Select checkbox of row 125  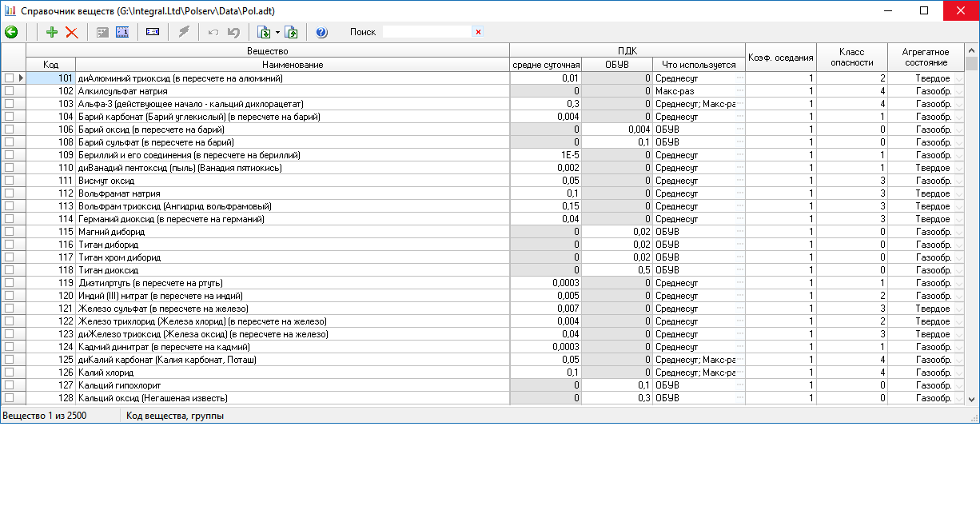tap(9, 360)
